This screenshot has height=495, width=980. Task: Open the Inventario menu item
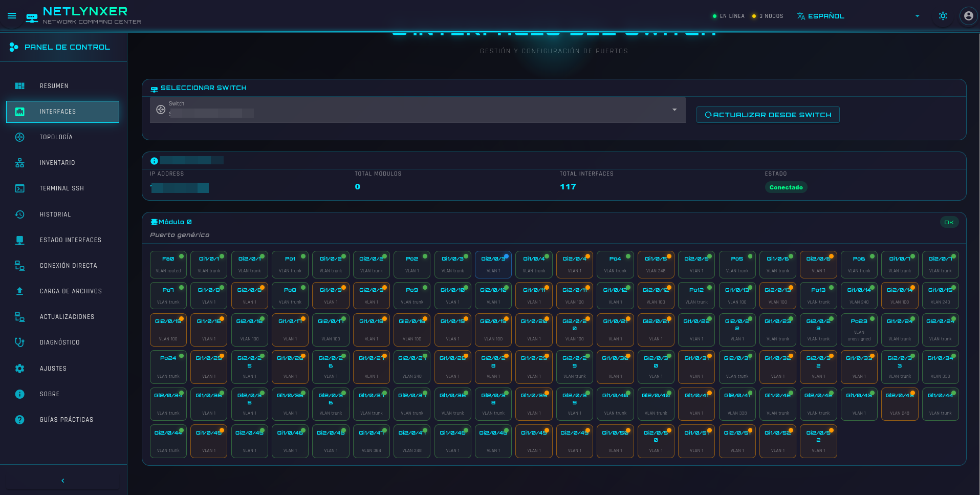57,163
